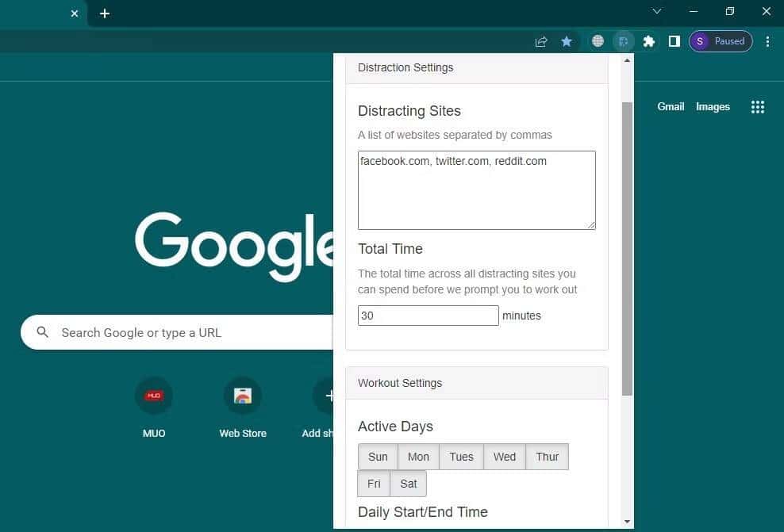The image size is (784, 532).
Task: Bookmark the page via the star icon
Action: [567, 41]
